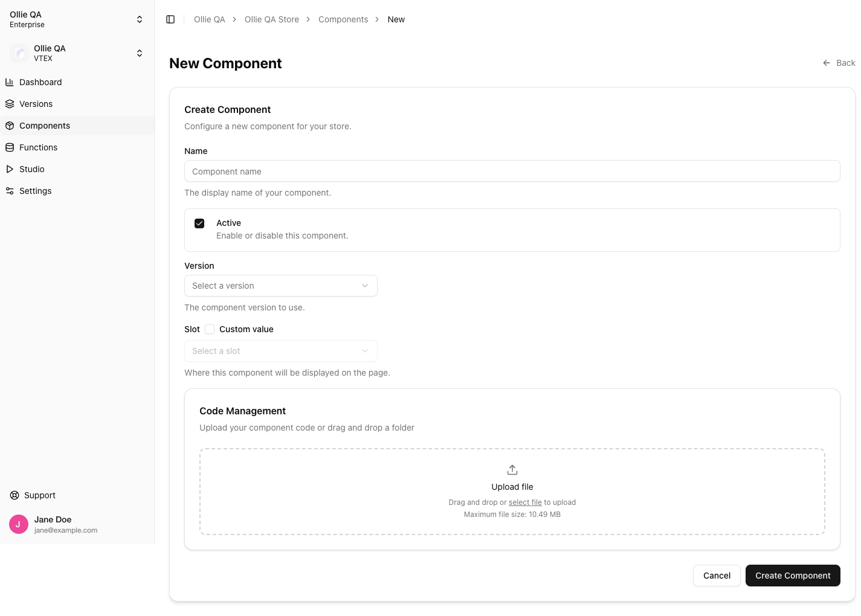The image size is (861, 616).
Task: Expand the Ollie QA Enterprise organization switcher
Action: pyautogui.click(x=77, y=19)
